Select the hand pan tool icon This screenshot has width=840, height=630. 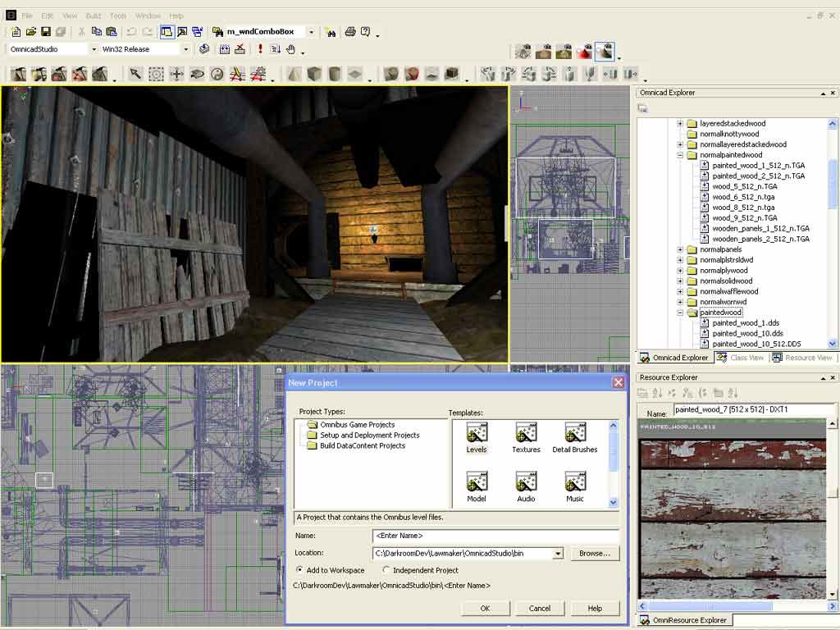[x=290, y=49]
